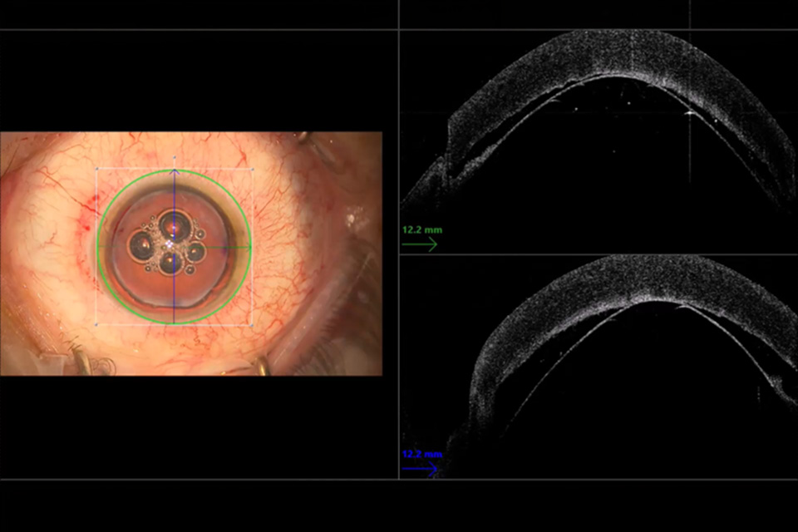The width and height of the screenshot is (798, 532).
Task: Select the top-left corner handle of the scan box
Action: click(x=97, y=170)
